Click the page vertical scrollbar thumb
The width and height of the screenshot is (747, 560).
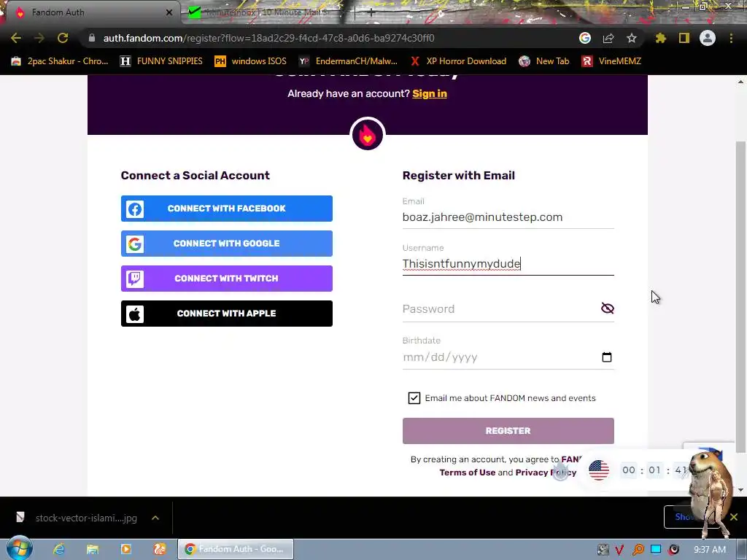pos(740,297)
